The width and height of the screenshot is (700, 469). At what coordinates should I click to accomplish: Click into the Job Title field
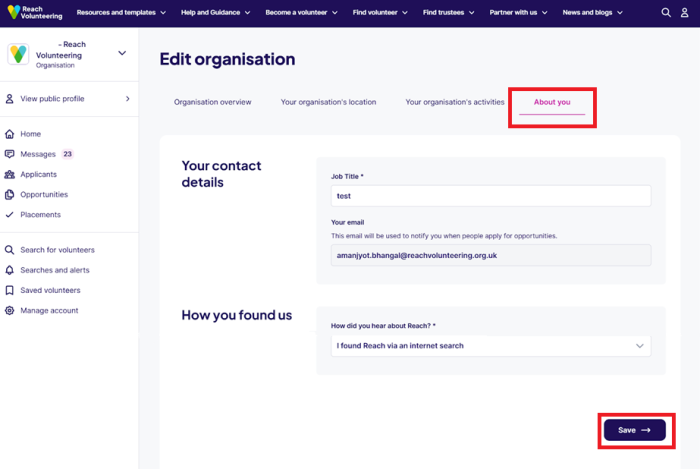pos(491,196)
